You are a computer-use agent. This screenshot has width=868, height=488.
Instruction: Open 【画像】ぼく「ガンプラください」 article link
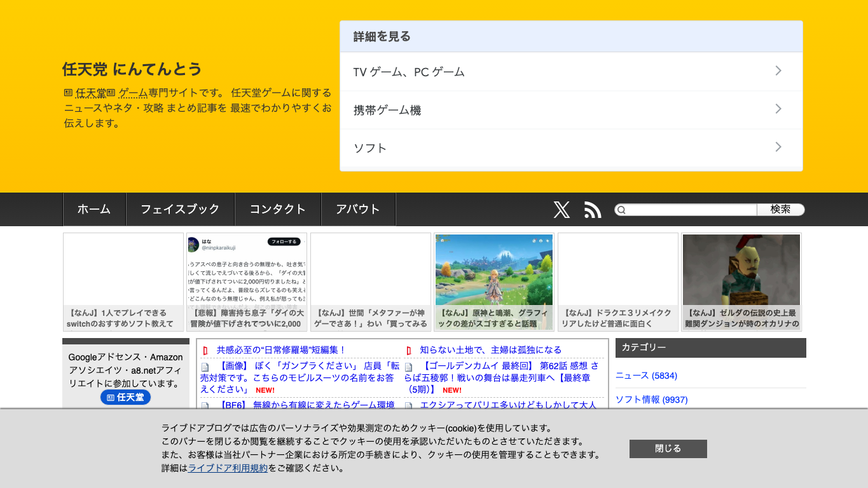pos(300,377)
